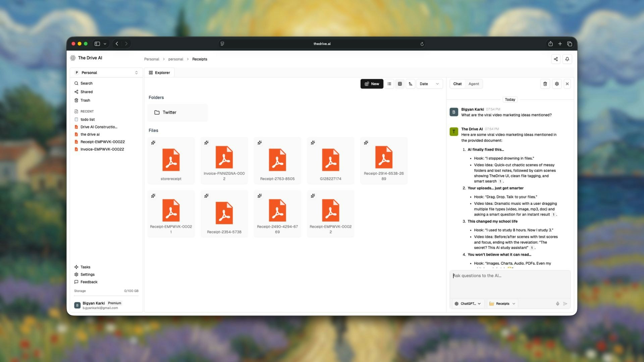The image size is (644, 362).
Task: Open list view in Explorer
Action: click(389, 84)
